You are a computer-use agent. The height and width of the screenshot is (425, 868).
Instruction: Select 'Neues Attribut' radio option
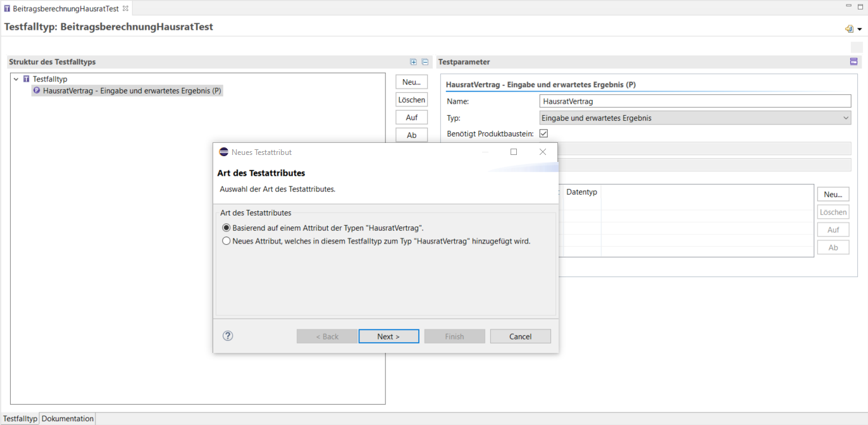tap(226, 241)
